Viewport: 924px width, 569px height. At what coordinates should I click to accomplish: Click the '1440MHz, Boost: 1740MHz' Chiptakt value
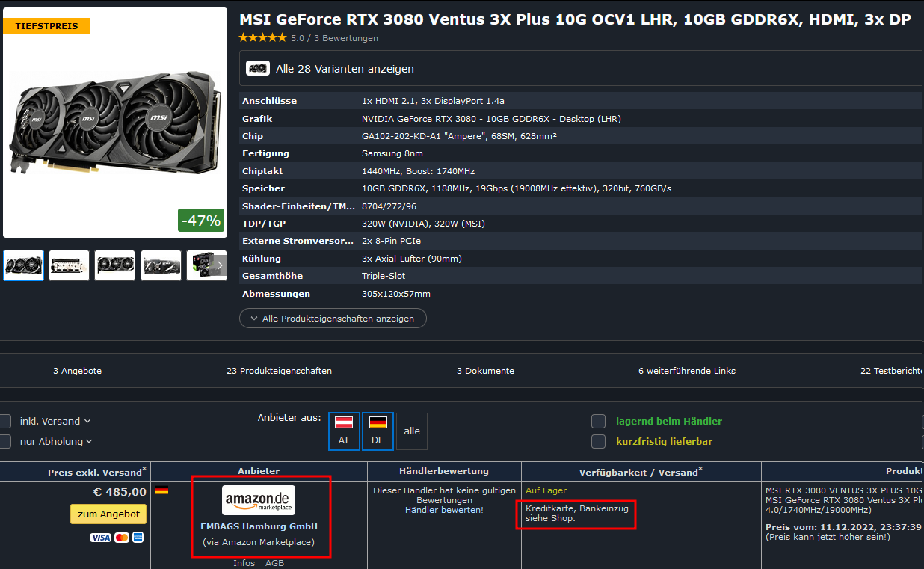click(419, 171)
